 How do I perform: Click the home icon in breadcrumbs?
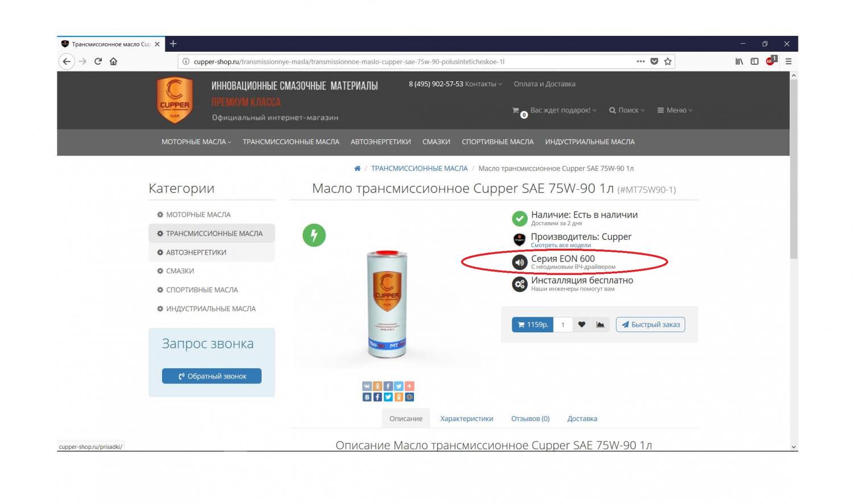click(357, 168)
